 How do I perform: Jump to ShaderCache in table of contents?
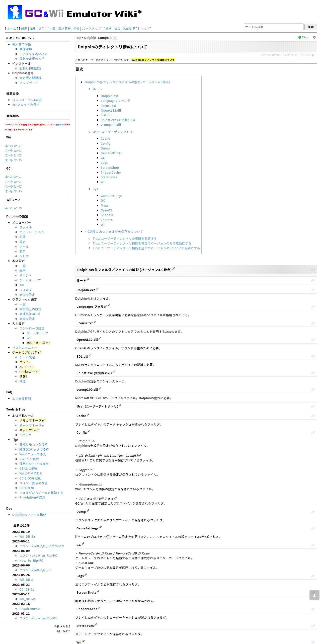(111, 173)
